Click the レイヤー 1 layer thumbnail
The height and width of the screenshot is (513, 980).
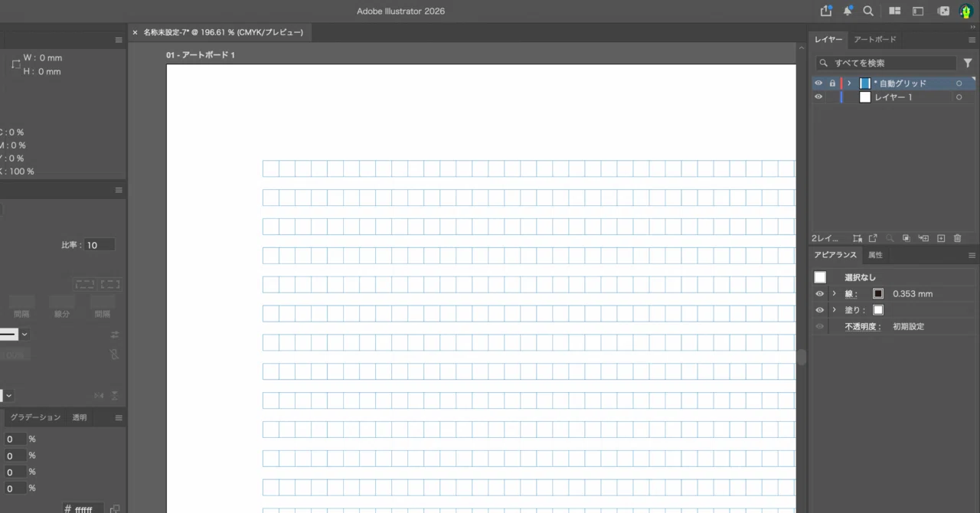(865, 97)
